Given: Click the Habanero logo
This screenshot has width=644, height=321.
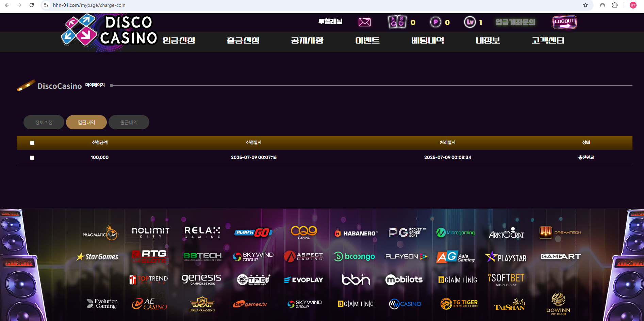Looking at the screenshot, I should click(356, 233).
